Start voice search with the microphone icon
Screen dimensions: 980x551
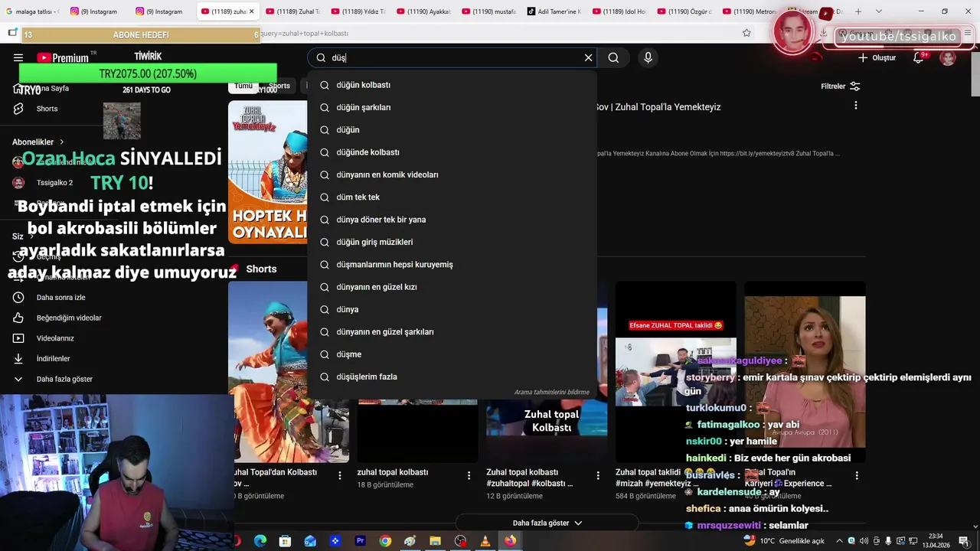point(648,57)
